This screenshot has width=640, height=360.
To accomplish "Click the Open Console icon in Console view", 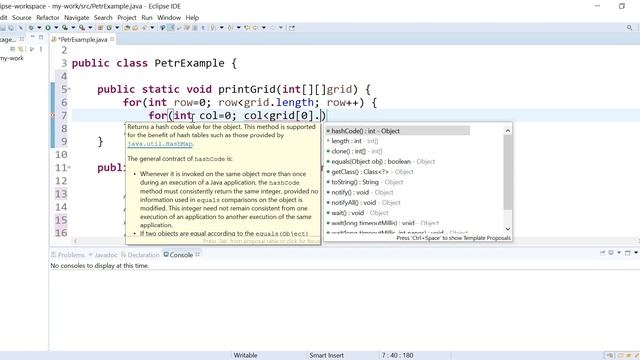I will point(628,253).
